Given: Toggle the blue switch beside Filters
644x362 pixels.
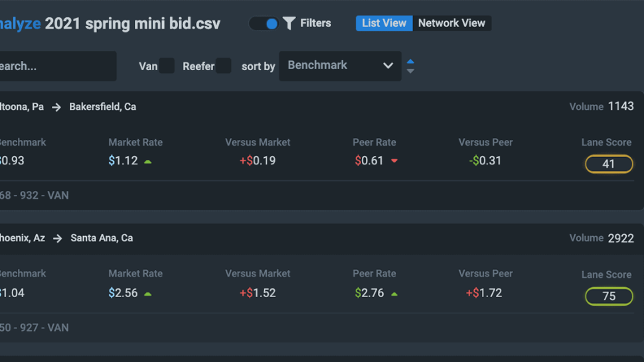Looking at the screenshot, I should [x=264, y=23].
